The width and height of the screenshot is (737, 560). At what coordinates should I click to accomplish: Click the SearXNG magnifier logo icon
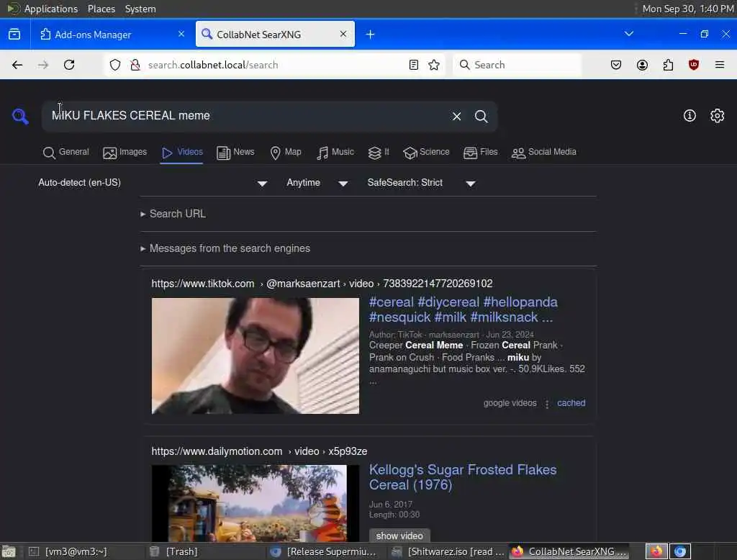[x=20, y=116]
